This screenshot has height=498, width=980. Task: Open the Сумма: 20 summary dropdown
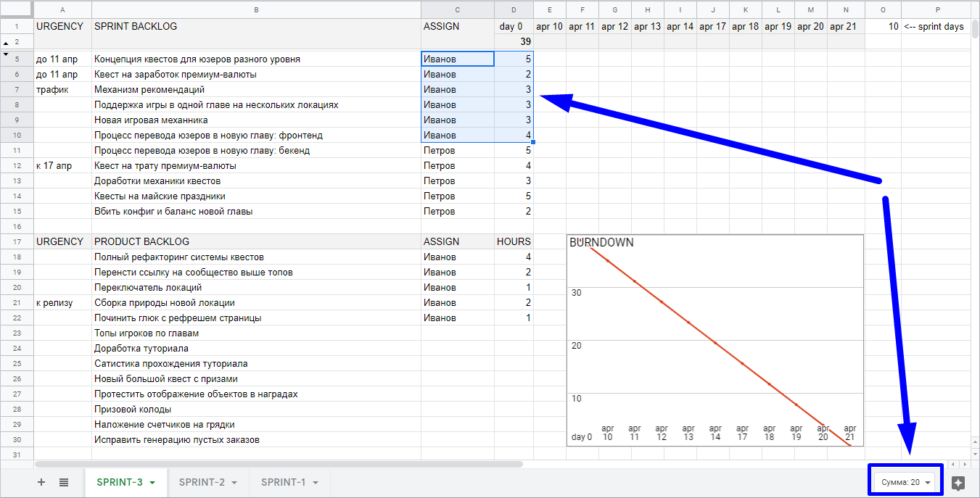(906, 482)
